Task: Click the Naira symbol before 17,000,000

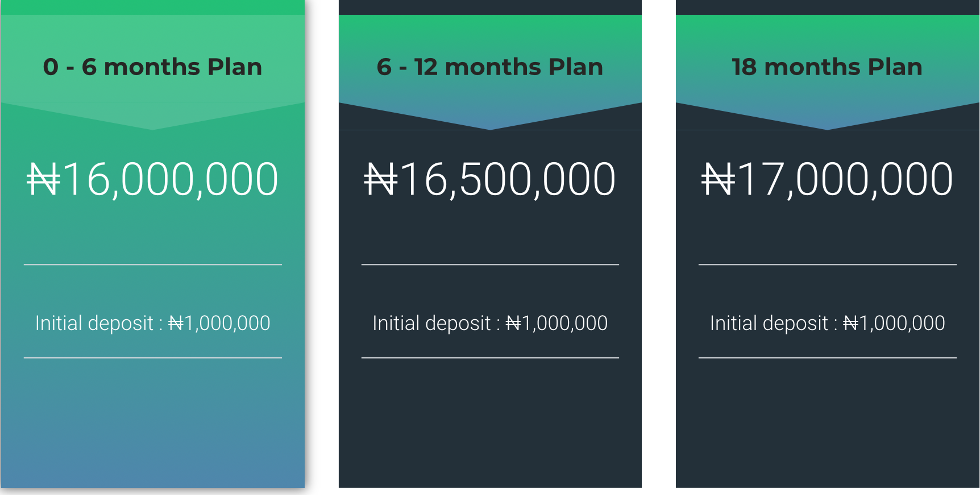Action: (x=718, y=180)
